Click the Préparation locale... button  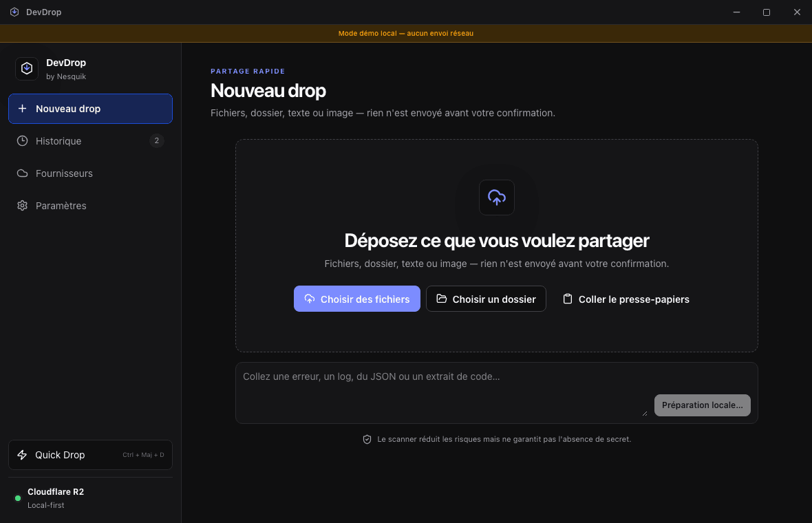[702, 405]
